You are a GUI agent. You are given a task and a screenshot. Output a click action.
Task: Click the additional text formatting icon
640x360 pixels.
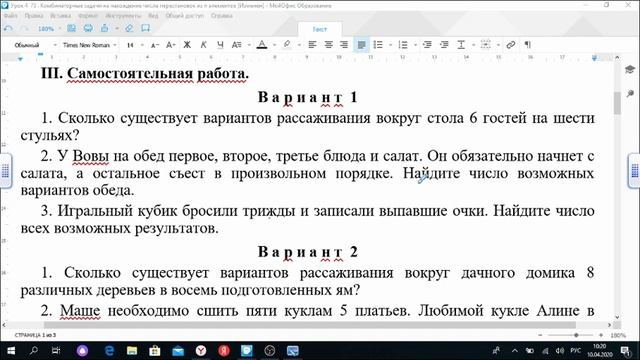pyautogui.click(x=236, y=45)
